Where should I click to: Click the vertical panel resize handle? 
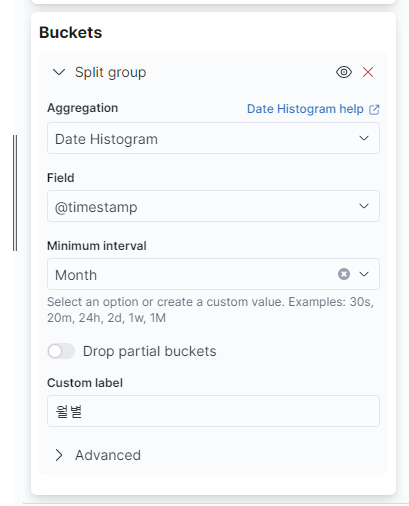click(x=15, y=193)
